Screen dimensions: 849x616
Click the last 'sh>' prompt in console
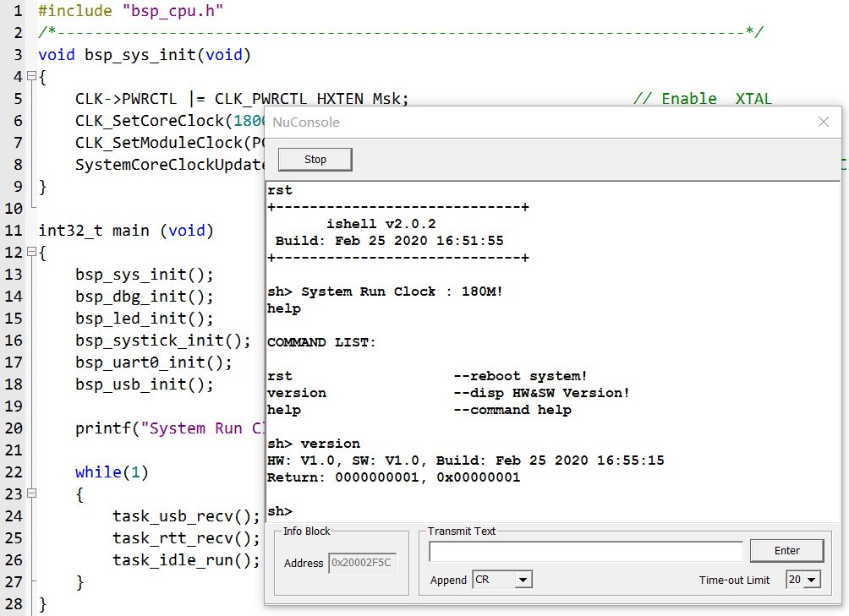(x=280, y=511)
